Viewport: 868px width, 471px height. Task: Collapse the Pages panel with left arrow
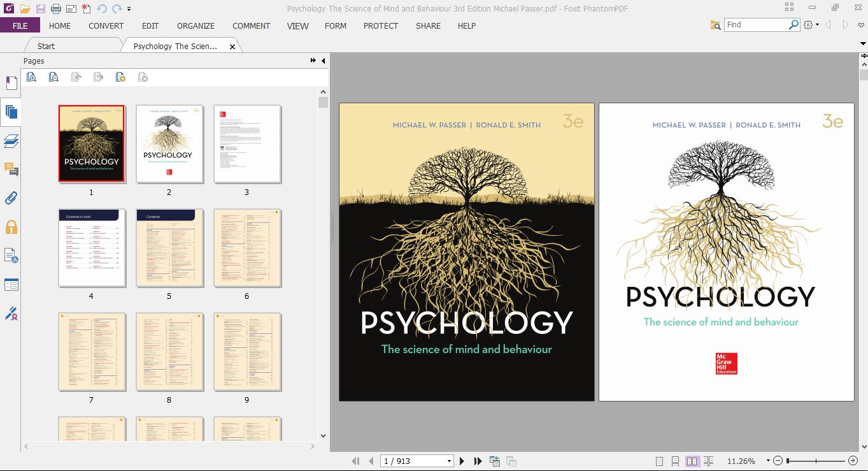coord(323,61)
